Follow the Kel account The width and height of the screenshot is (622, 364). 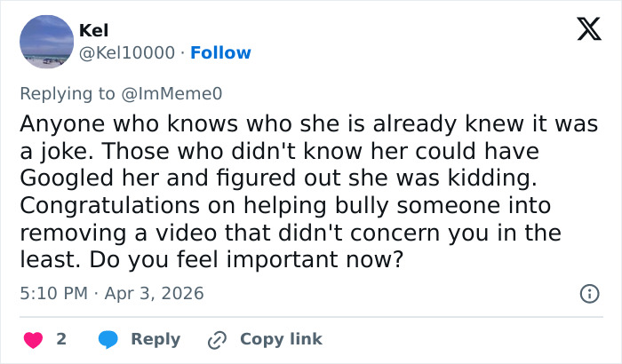[221, 52]
